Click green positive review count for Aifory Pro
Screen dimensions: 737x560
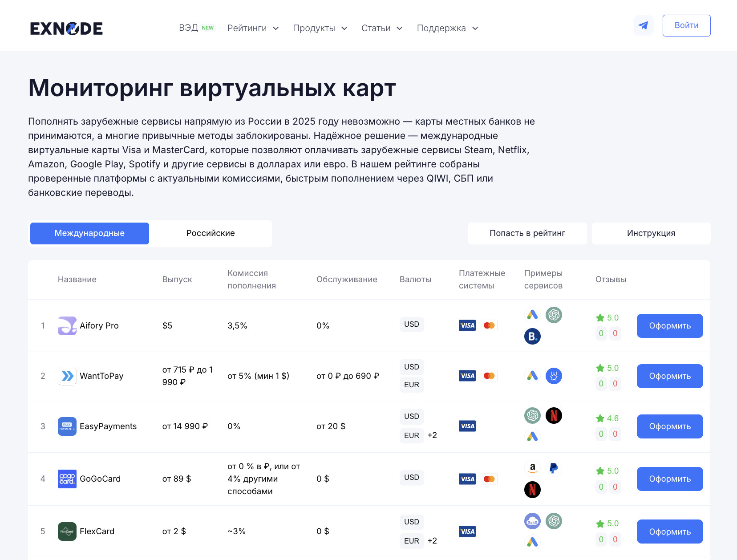[601, 333]
